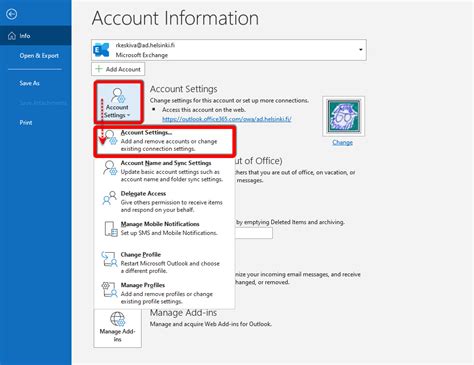
Task: Click the Account Information title
Action: (x=175, y=18)
